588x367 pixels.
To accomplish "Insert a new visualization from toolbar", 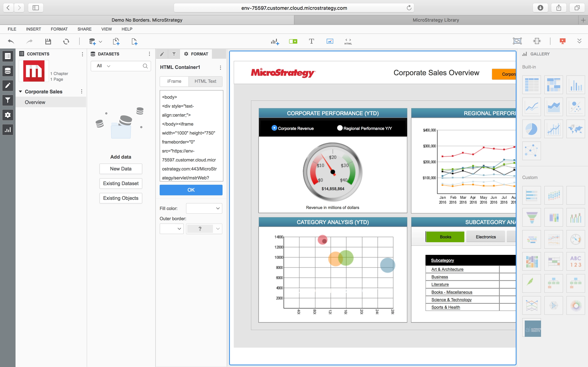I will pyautogui.click(x=275, y=42).
